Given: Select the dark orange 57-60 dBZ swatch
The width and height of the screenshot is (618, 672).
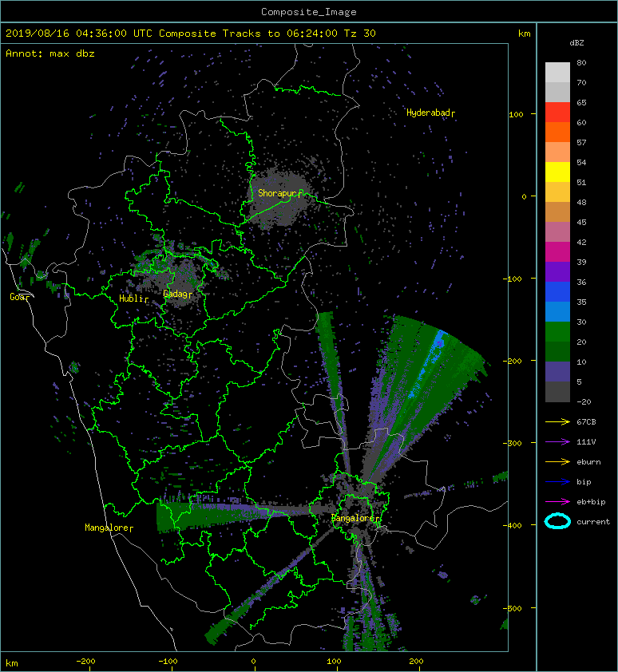Looking at the screenshot, I should pyautogui.click(x=557, y=132).
